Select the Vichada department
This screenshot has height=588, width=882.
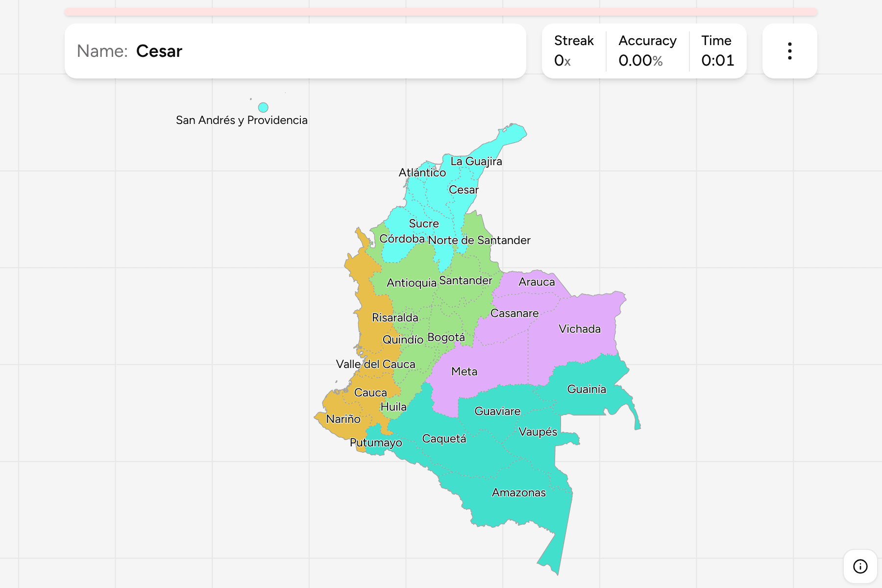580,329
